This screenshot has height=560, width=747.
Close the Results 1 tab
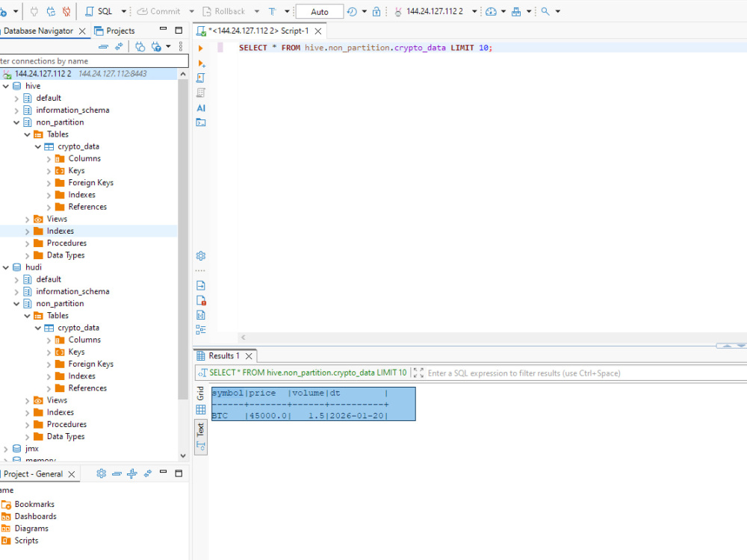249,356
